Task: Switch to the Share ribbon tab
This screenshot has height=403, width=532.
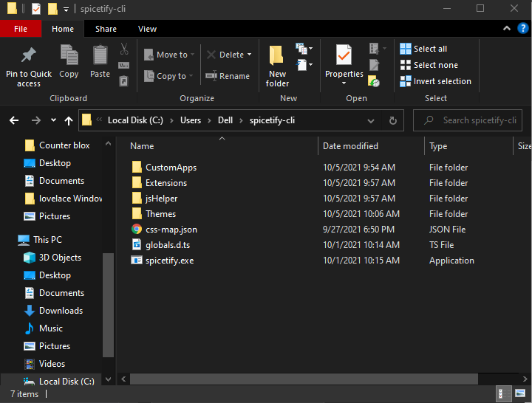Action: [x=106, y=29]
